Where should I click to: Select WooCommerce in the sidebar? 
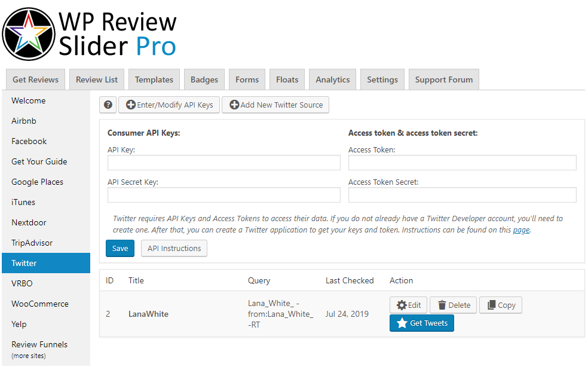[x=46, y=304]
